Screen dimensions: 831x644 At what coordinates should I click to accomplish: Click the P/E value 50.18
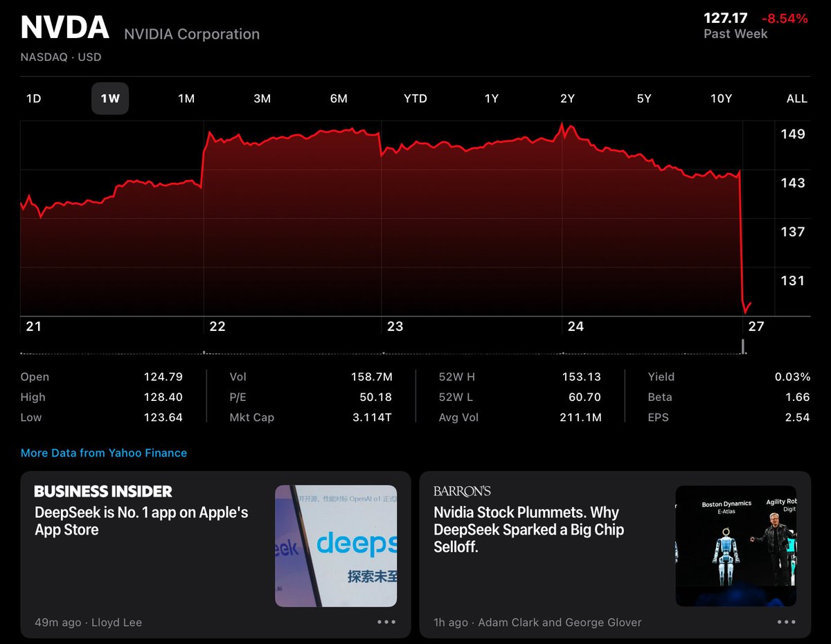376,397
